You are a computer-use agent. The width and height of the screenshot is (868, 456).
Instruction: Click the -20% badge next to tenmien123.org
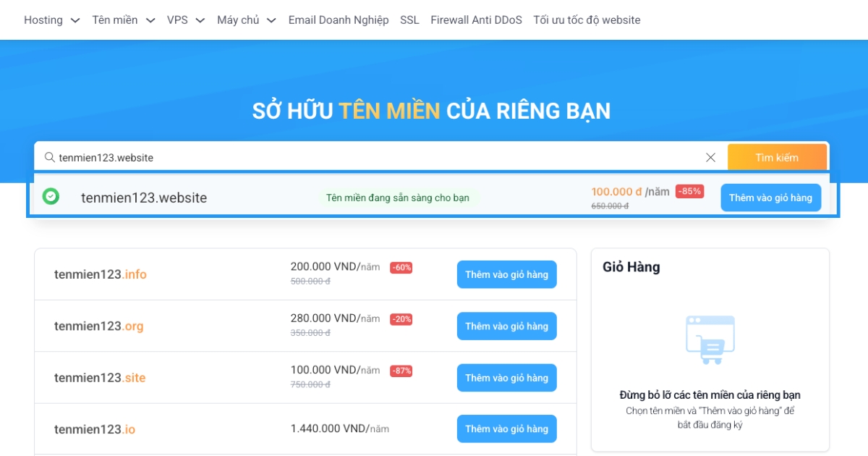[402, 319]
